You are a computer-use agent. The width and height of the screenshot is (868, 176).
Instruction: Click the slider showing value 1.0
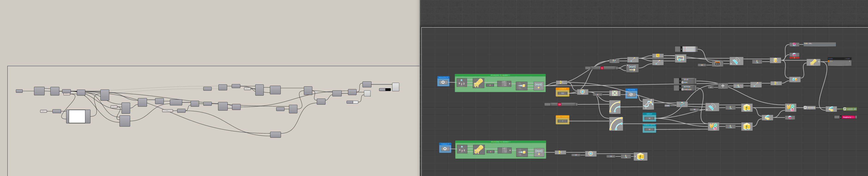561,104
